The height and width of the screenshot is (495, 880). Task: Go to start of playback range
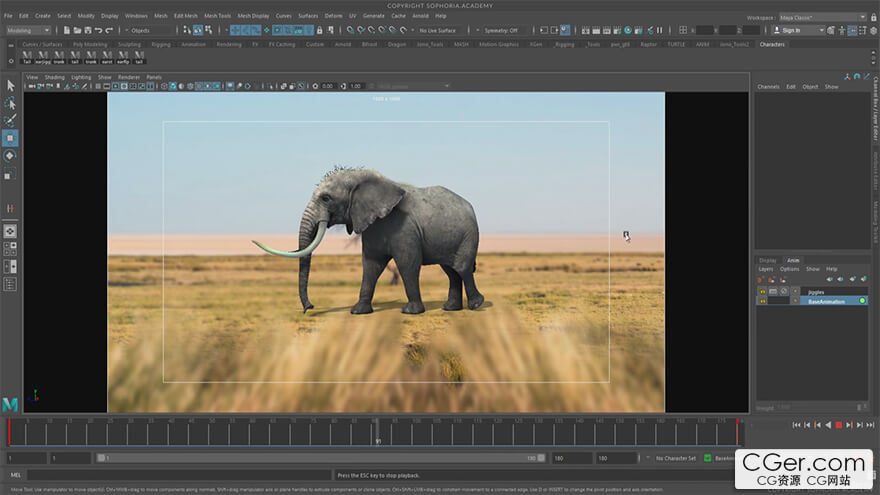tap(796, 425)
